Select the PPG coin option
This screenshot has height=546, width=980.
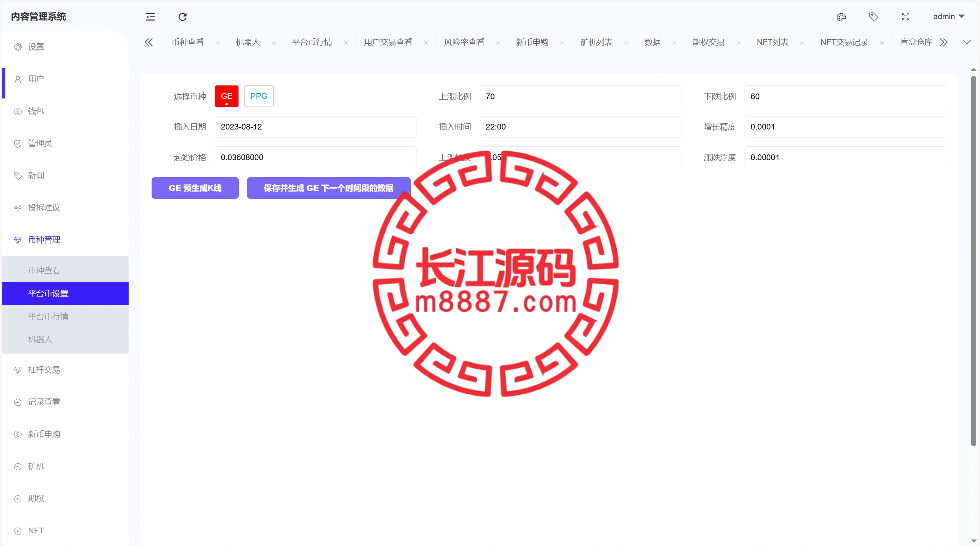(x=259, y=96)
